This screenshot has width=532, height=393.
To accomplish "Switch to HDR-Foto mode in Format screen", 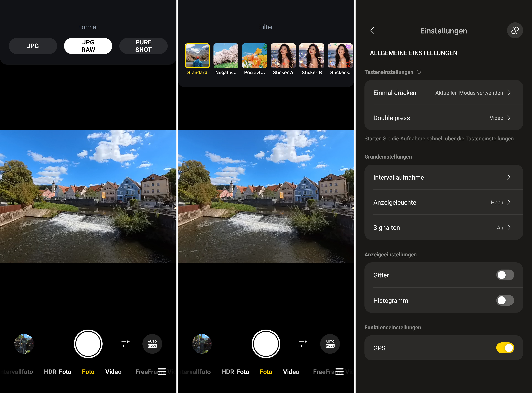I will [58, 372].
